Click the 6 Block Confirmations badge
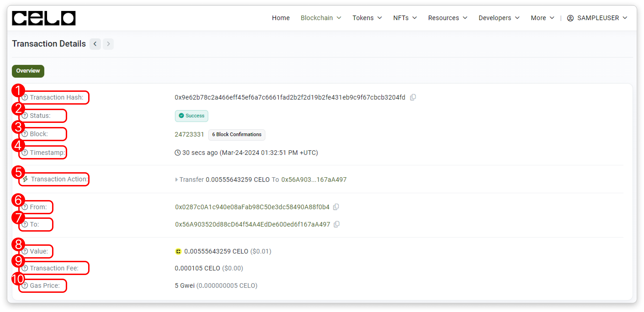 pyautogui.click(x=237, y=135)
